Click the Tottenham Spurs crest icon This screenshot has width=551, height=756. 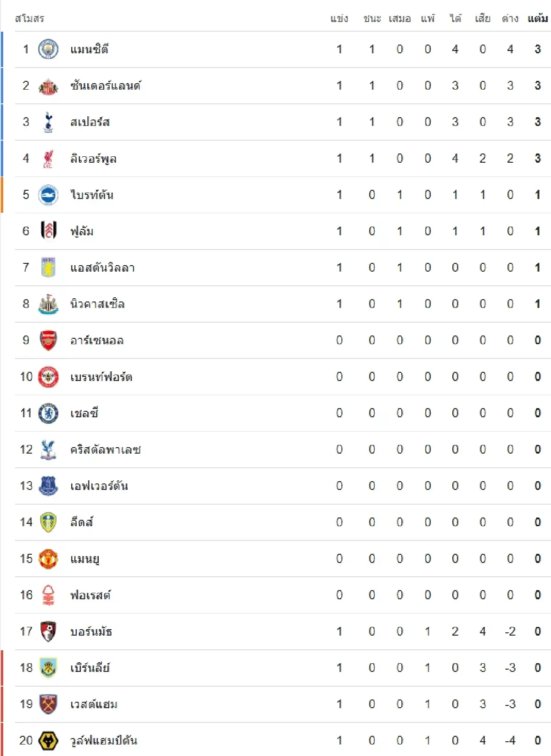(48, 122)
